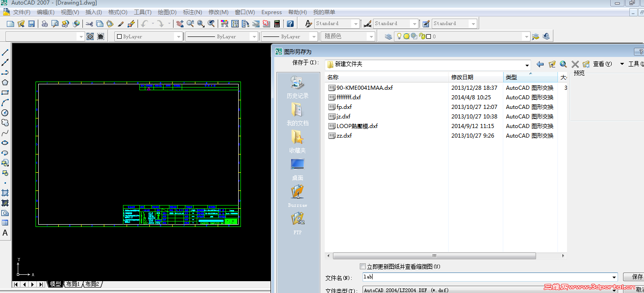The image size is (644, 293).
Task: Select file zz.dxf
Action: click(x=340, y=136)
